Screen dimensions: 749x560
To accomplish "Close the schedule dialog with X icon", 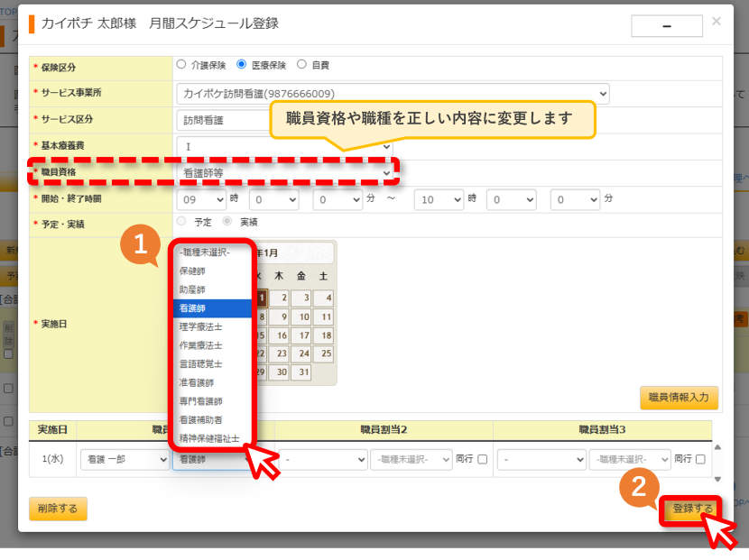I will [716, 22].
